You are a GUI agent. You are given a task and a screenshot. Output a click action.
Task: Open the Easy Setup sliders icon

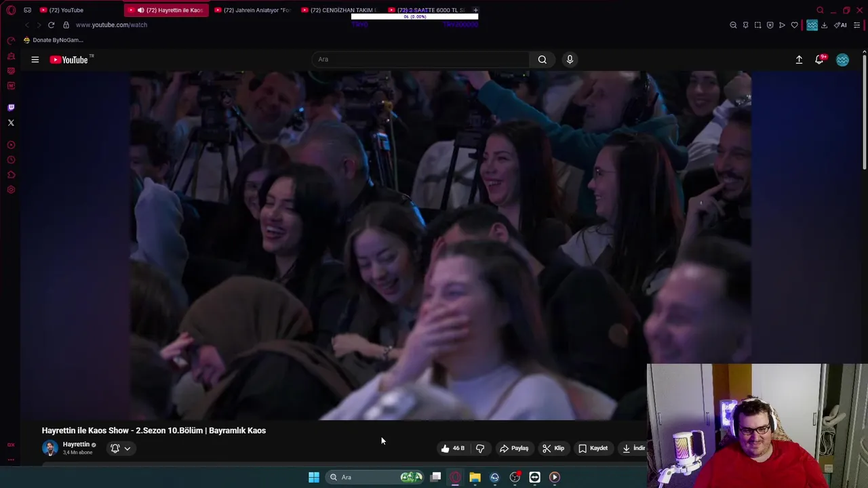coord(856,25)
